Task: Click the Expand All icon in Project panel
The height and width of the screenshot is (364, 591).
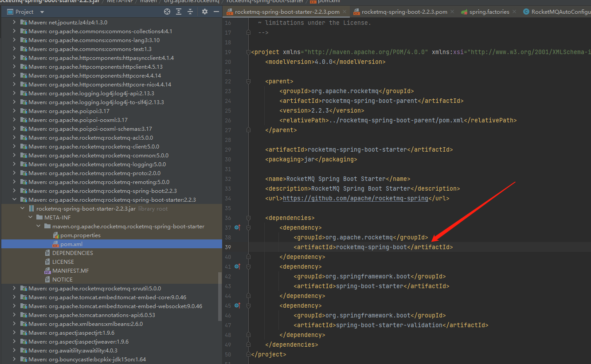Action: click(x=179, y=12)
